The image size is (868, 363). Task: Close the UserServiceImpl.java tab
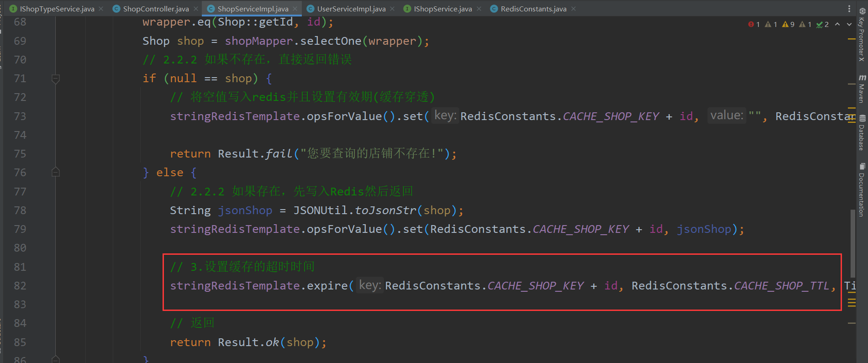click(x=392, y=9)
